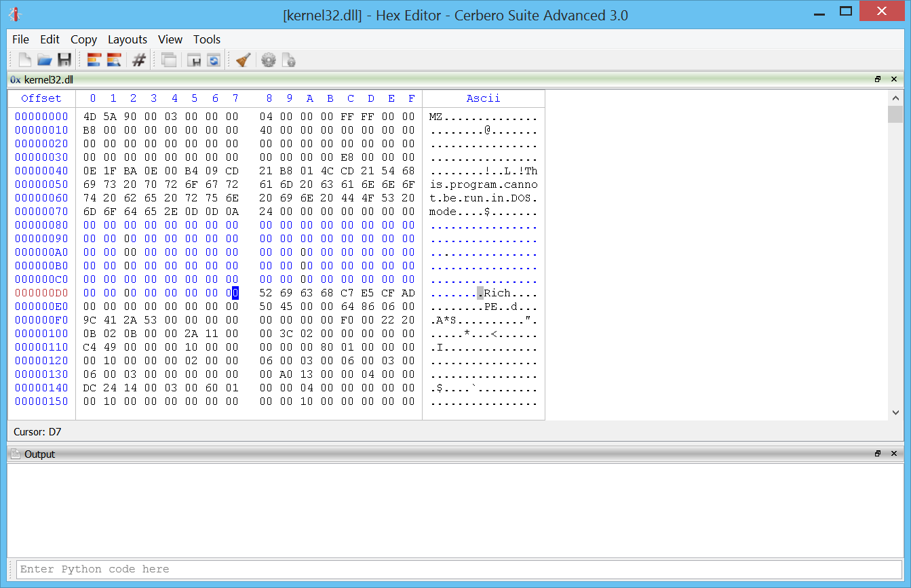
Task: Click byte 52 in row 000000D0
Action: click(x=266, y=293)
